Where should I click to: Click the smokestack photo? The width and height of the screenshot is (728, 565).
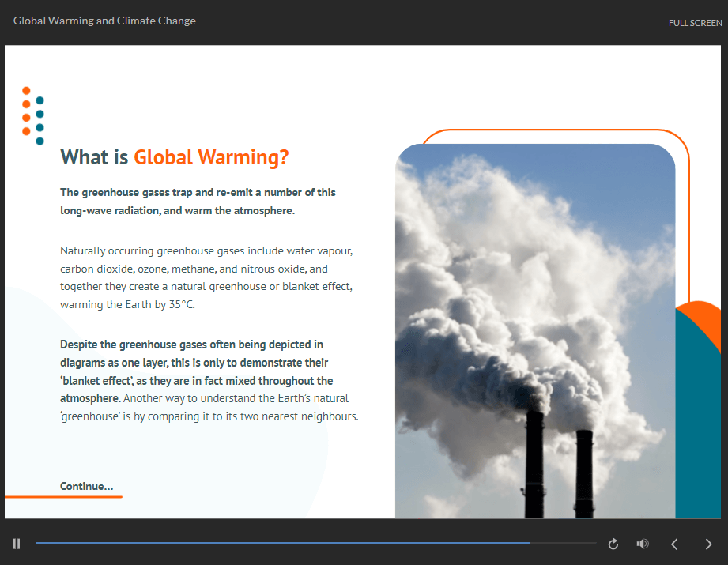coord(535,331)
